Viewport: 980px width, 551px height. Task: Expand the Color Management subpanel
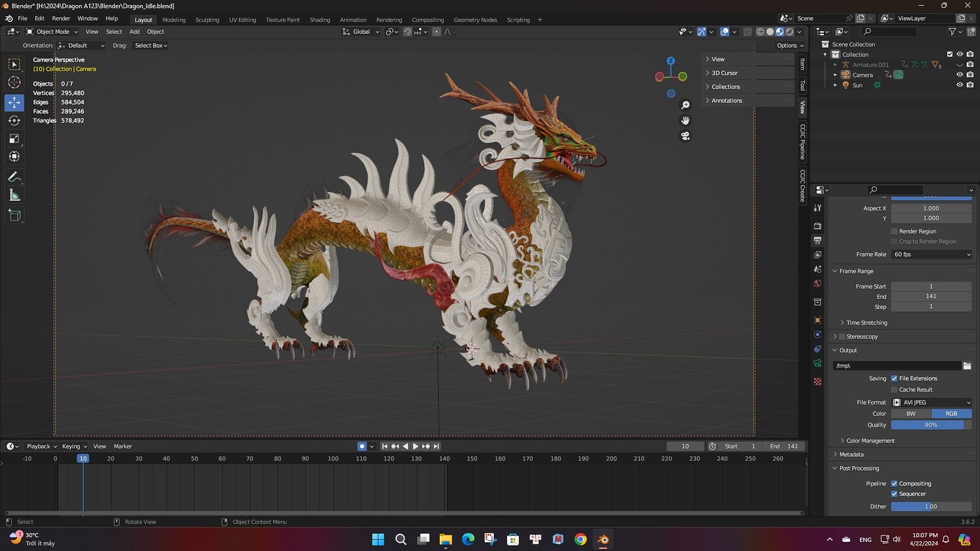(x=870, y=441)
